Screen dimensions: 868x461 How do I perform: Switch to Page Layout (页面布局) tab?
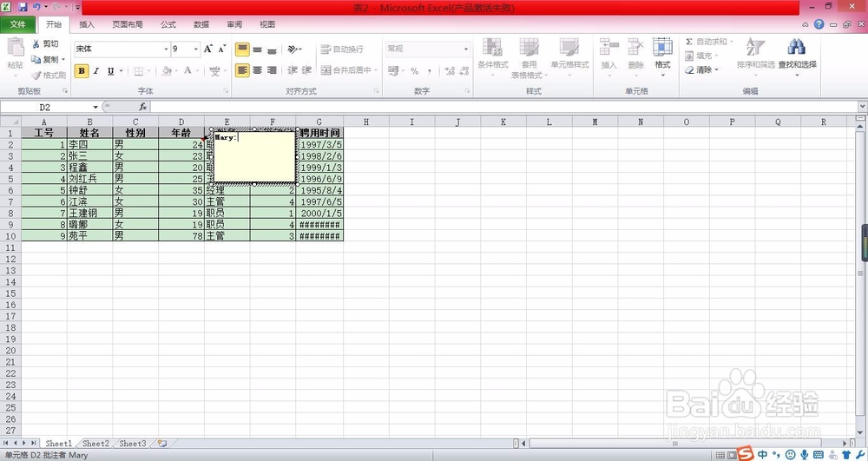128,24
